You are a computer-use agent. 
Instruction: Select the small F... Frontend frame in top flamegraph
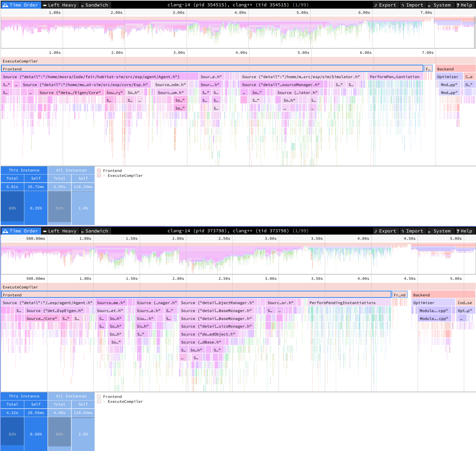click(x=428, y=69)
